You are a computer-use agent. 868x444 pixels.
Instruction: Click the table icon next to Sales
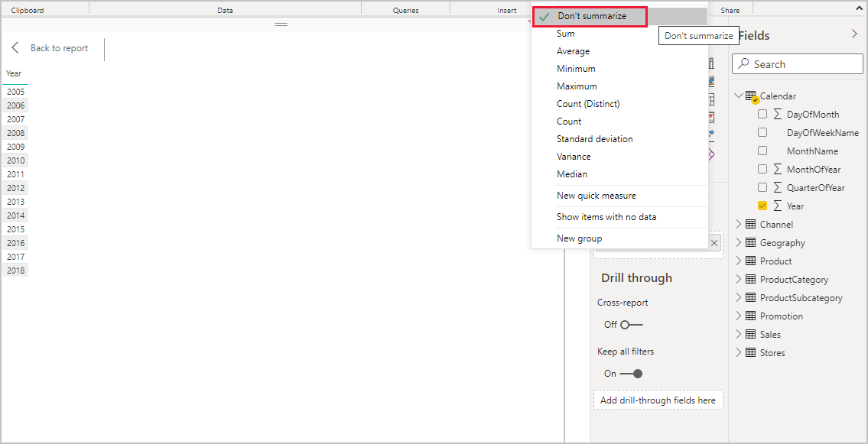(x=749, y=334)
